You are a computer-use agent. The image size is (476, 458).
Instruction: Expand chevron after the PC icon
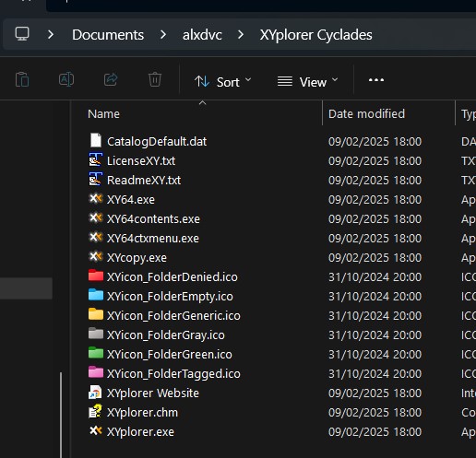pyautogui.click(x=51, y=34)
